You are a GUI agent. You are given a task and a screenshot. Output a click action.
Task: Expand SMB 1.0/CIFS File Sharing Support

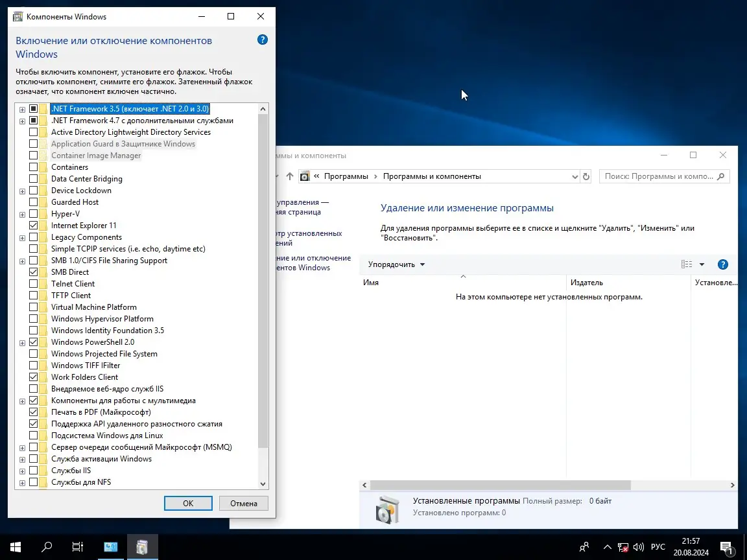23,261
